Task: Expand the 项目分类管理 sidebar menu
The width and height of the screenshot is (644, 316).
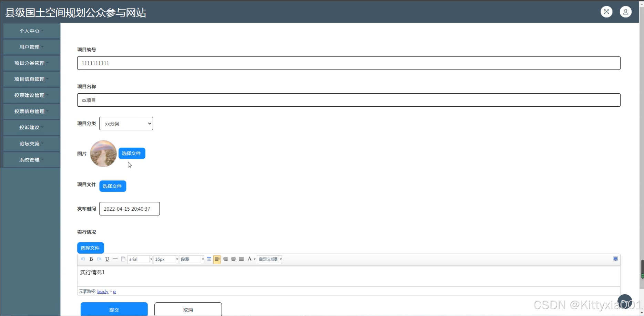Action: [x=32, y=63]
